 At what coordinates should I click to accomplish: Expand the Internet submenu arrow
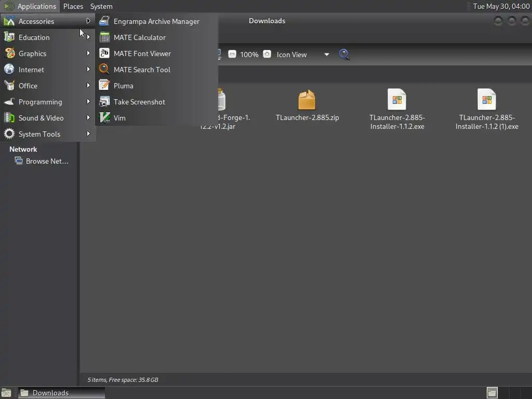pos(88,69)
